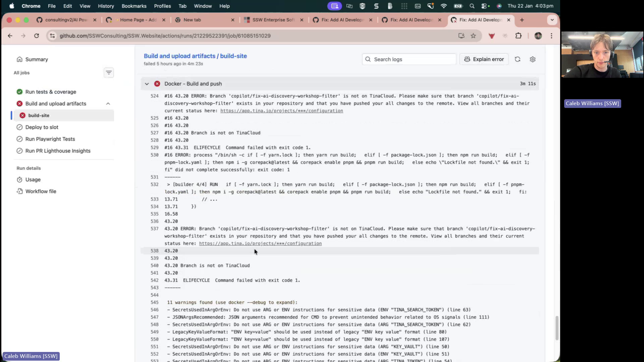Open the History menu in the menu bar

tap(106, 6)
